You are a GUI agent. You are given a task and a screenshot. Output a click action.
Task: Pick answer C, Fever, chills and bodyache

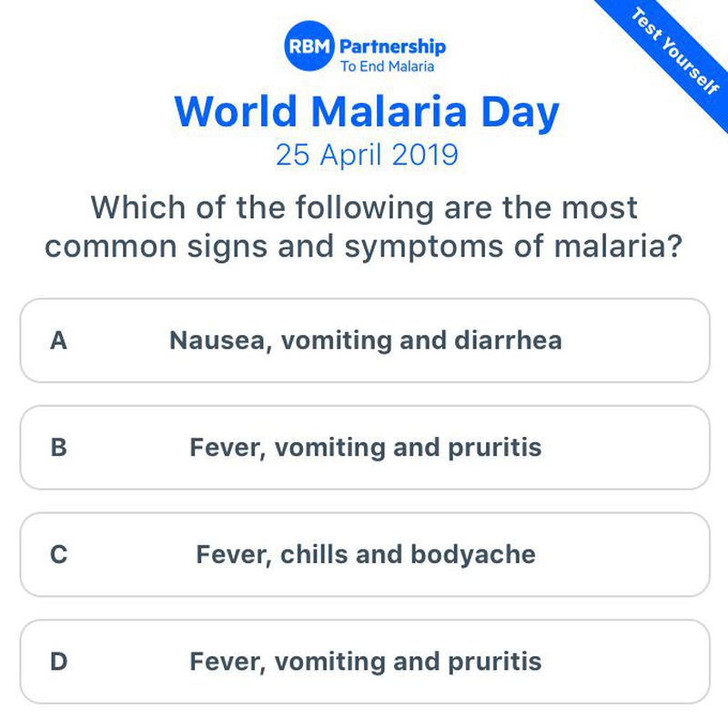[x=364, y=554]
